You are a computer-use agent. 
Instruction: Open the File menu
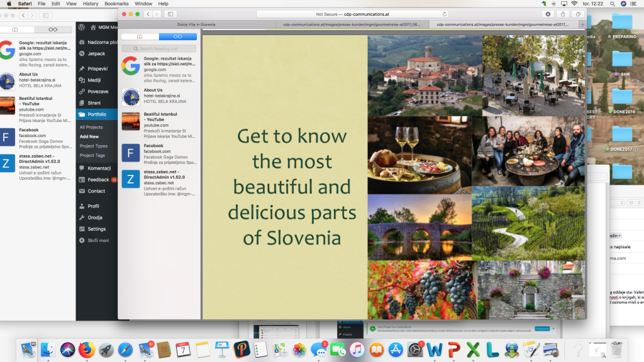point(42,4)
